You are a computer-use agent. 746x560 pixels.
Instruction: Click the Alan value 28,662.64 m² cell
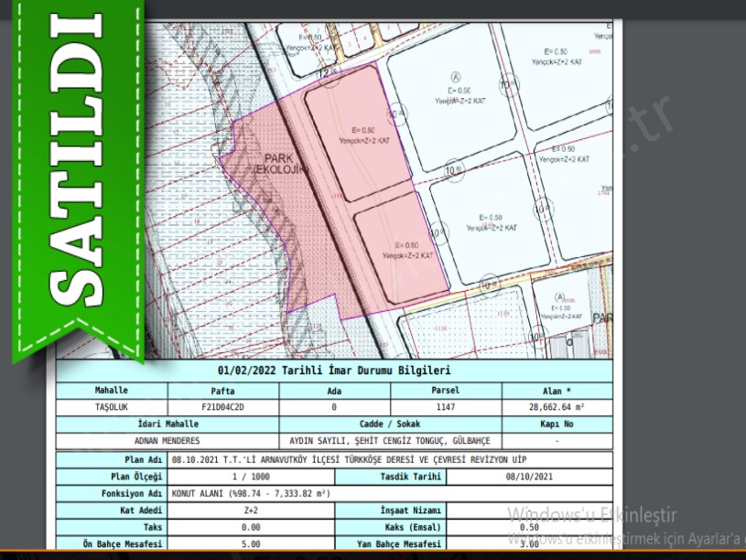tap(557, 407)
